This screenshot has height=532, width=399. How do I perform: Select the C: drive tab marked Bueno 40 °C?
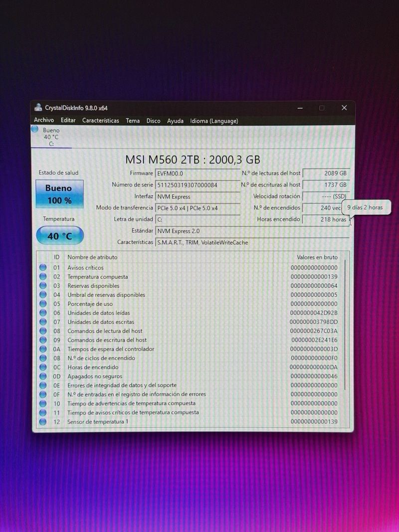pyautogui.click(x=51, y=137)
